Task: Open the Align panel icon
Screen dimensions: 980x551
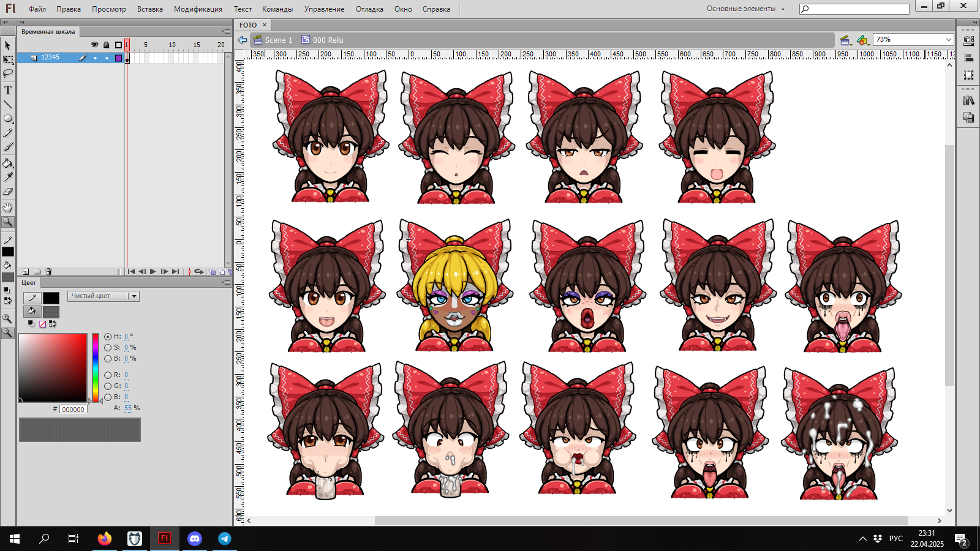Action: click(x=968, y=58)
